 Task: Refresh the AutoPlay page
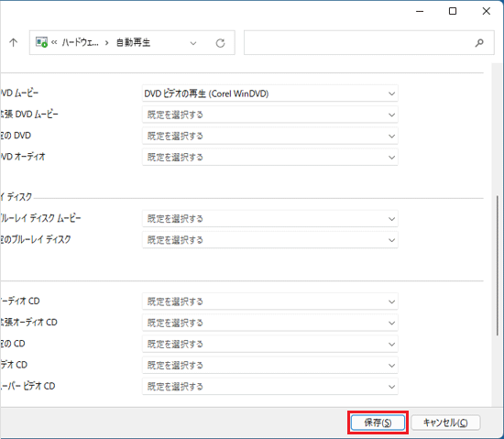220,43
